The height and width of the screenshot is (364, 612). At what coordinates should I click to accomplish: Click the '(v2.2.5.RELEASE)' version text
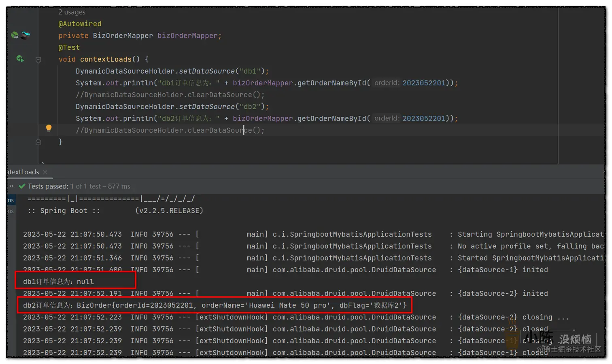[169, 211]
